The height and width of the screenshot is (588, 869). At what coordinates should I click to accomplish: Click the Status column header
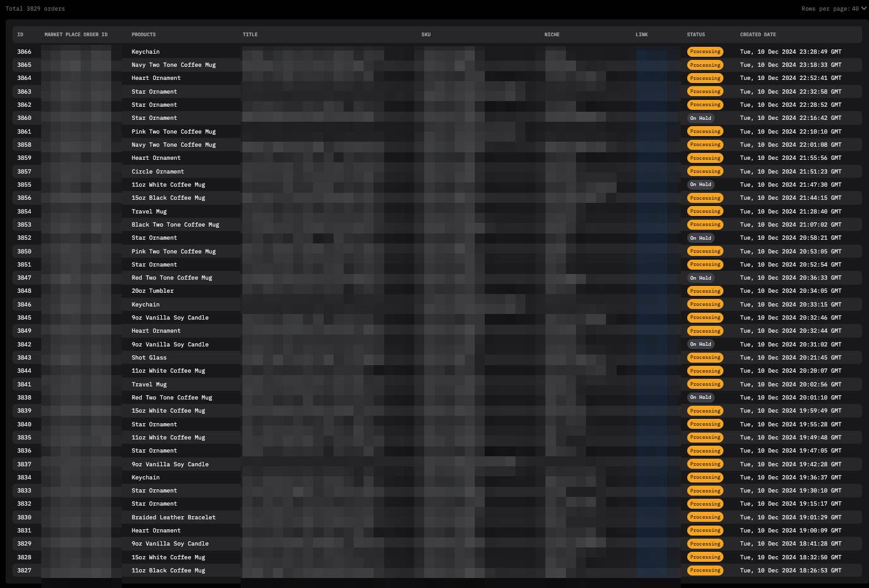[x=695, y=34]
